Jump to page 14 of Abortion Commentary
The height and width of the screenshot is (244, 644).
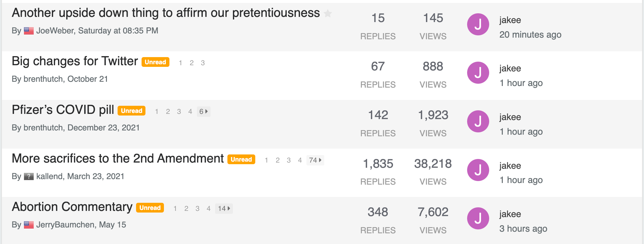(x=224, y=209)
